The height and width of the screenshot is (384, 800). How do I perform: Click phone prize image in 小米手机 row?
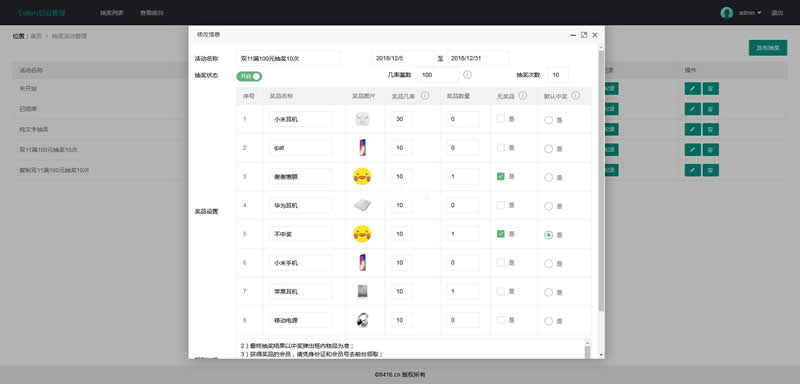362,263
